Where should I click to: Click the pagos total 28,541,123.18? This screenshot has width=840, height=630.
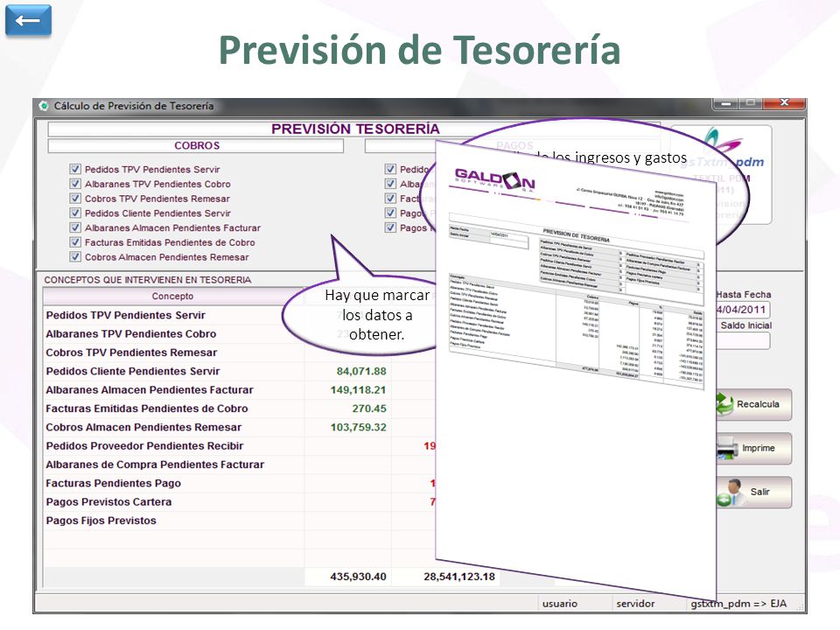(x=459, y=577)
